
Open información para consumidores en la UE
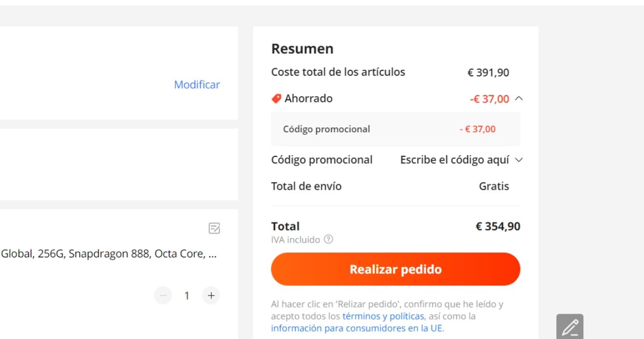(x=357, y=328)
